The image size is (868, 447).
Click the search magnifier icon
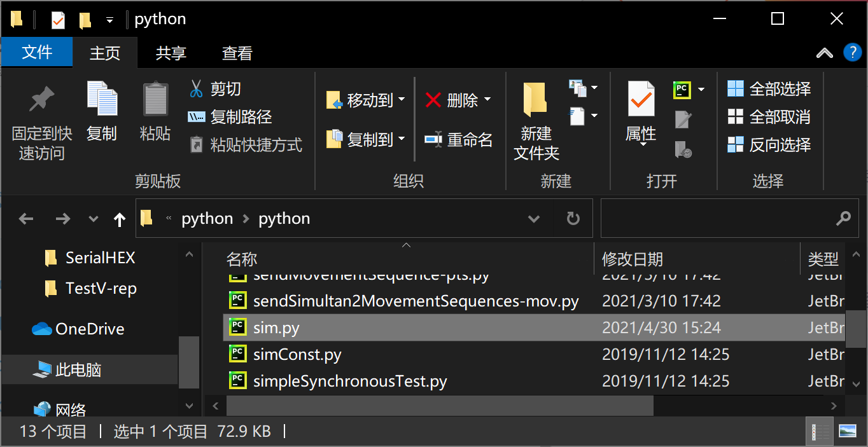843,219
